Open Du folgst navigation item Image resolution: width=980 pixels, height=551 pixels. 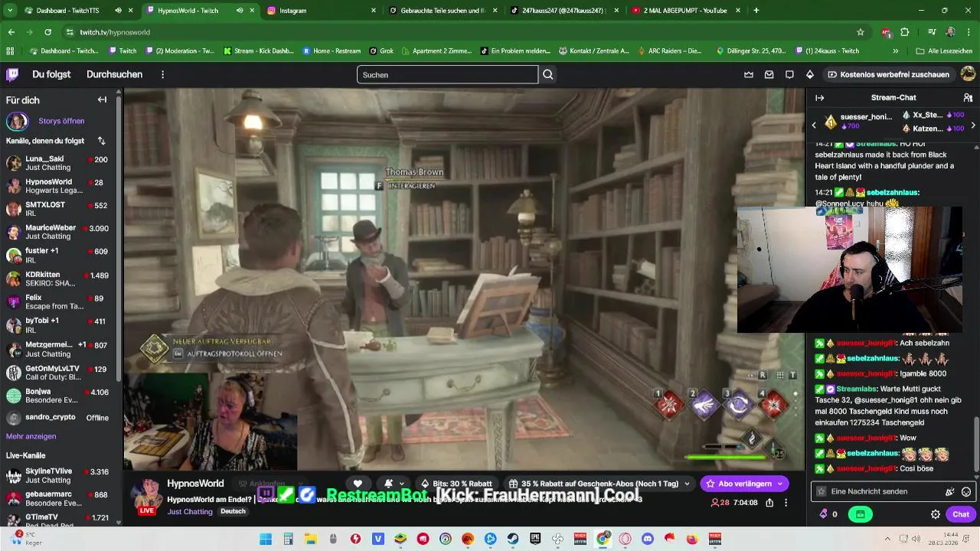51,74
